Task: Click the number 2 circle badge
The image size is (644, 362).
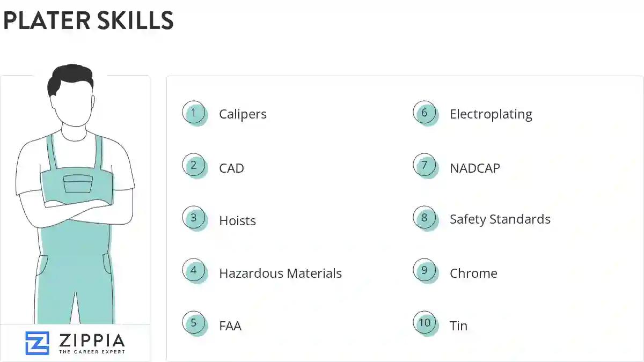Action: pos(194,165)
